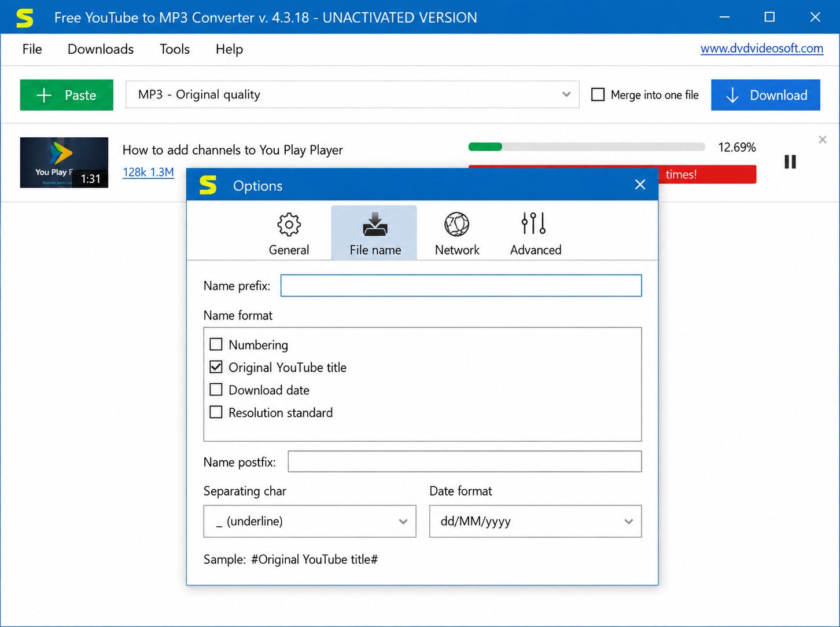Open the Tools menu
The width and height of the screenshot is (840, 627).
pyautogui.click(x=175, y=49)
